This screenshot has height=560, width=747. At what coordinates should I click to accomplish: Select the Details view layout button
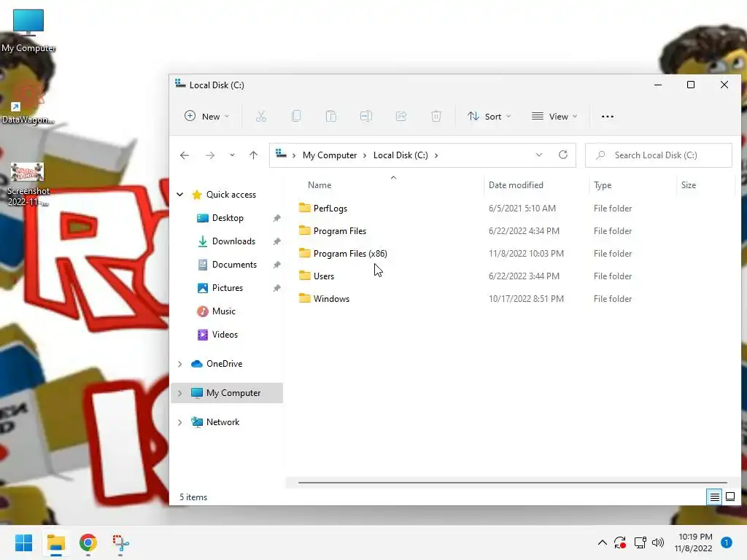point(715,497)
